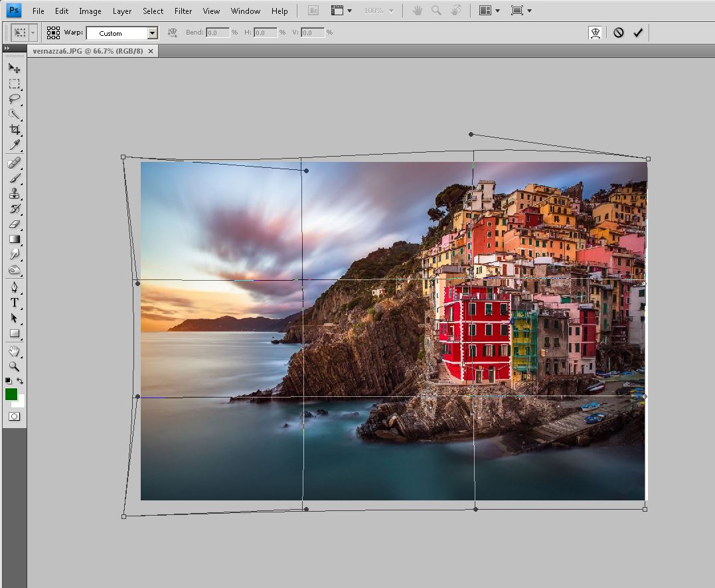715x588 pixels.
Task: Cancel the warp transform
Action: point(619,33)
